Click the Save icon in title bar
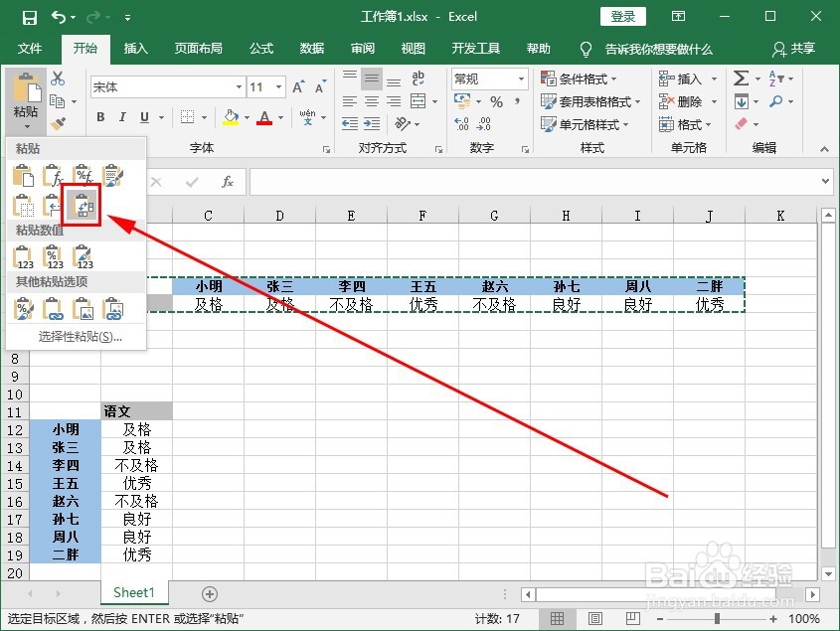 [30, 17]
